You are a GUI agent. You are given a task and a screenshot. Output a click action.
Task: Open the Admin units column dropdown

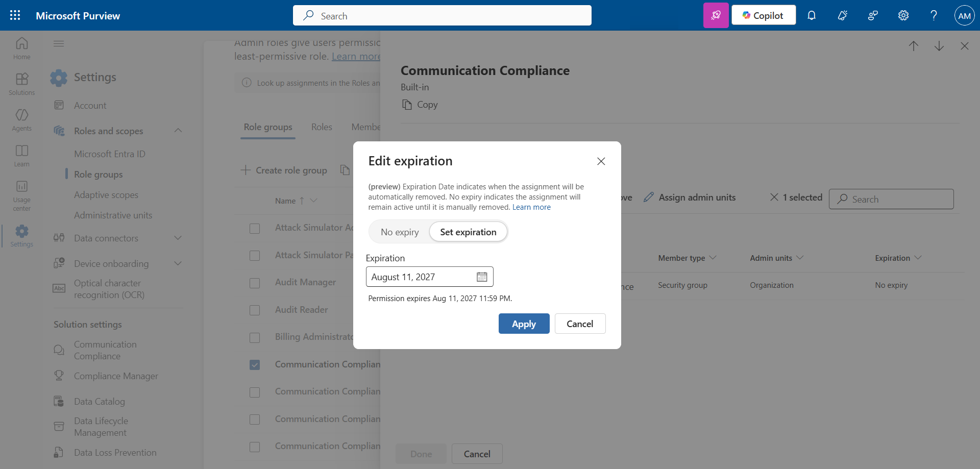click(800, 258)
